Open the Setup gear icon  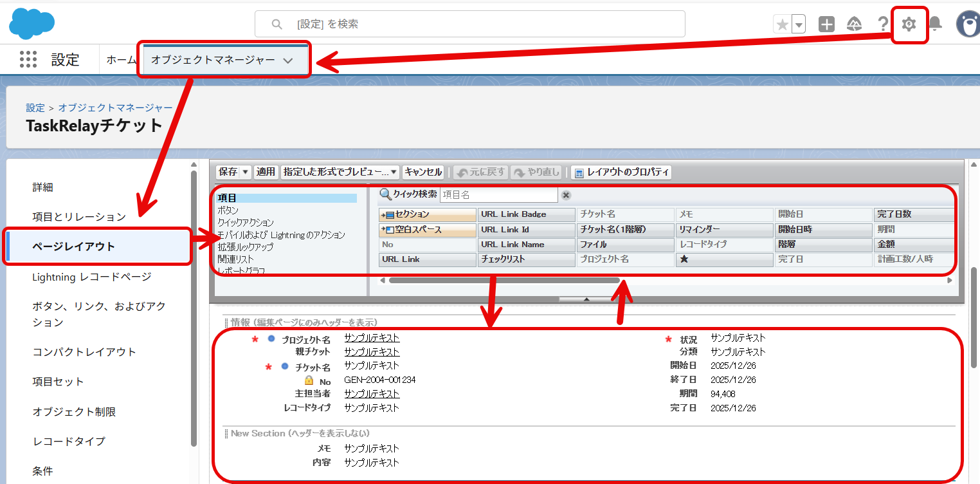(909, 24)
